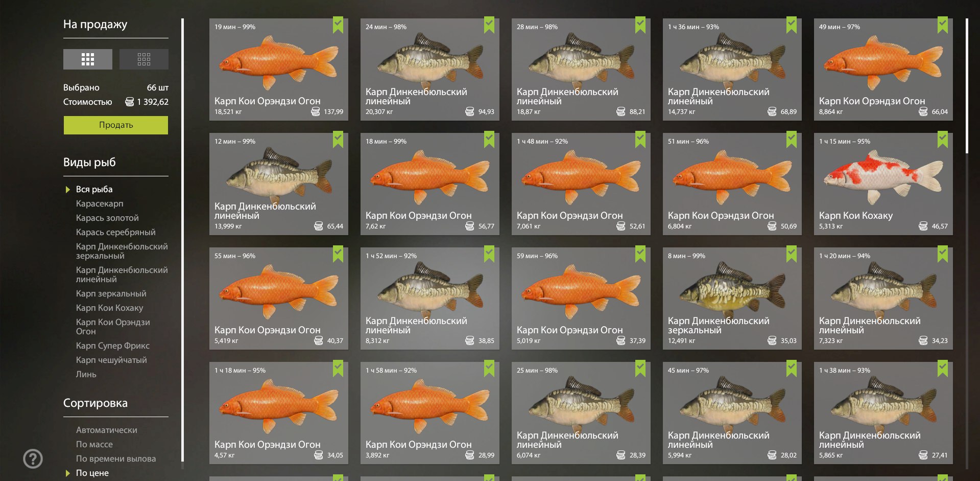
Task: Click coin icon on the 137,99 koi card
Action: [x=316, y=111]
